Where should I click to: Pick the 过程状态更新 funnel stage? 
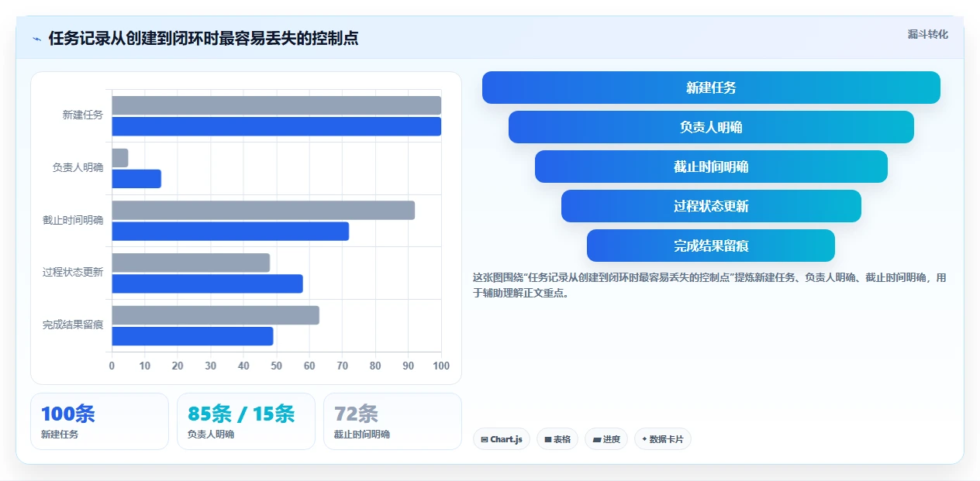coord(711,206)
